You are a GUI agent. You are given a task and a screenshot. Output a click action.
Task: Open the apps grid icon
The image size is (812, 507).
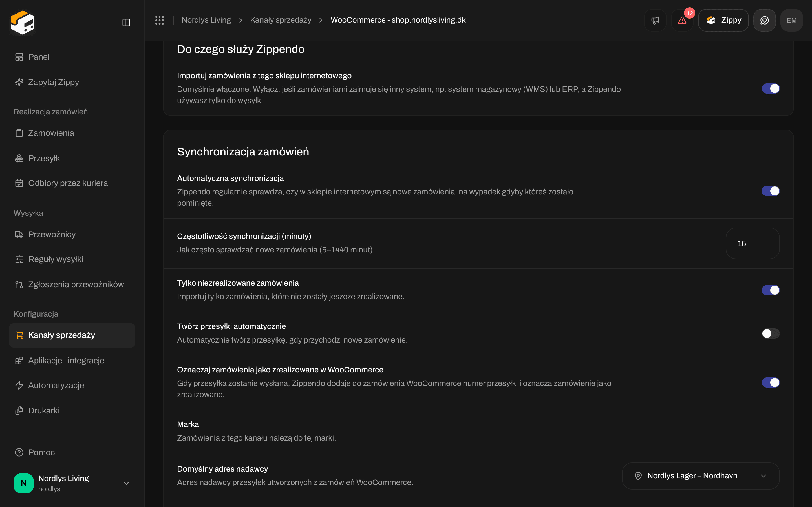pyautogui.click(x=159, y=20)
